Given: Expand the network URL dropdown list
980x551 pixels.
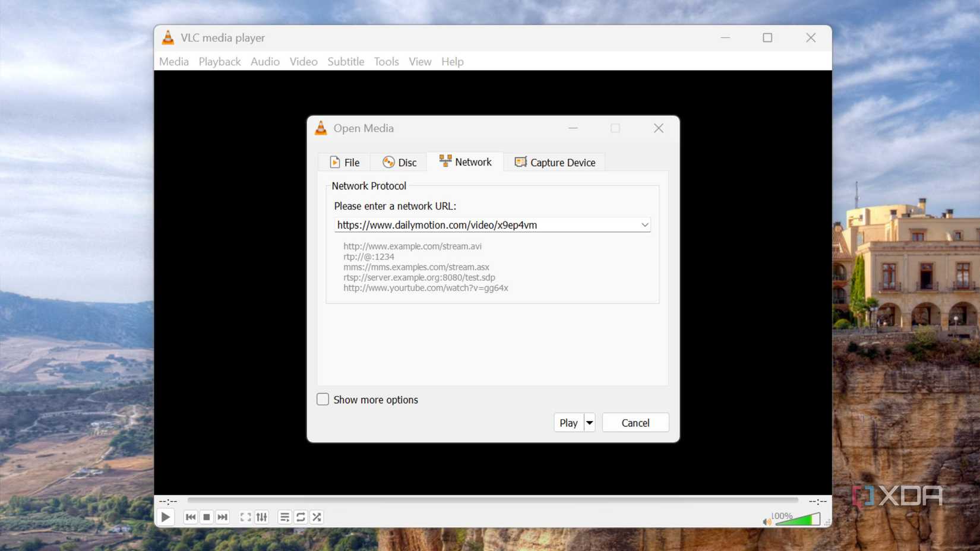Looking at the screenshot, I should 644,224.
